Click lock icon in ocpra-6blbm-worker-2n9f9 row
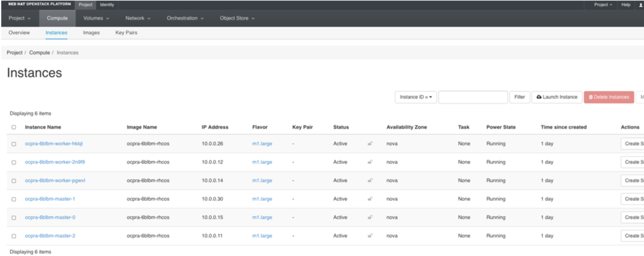The image size is (644, 256). pyautogui.click(x=370, y=162)
